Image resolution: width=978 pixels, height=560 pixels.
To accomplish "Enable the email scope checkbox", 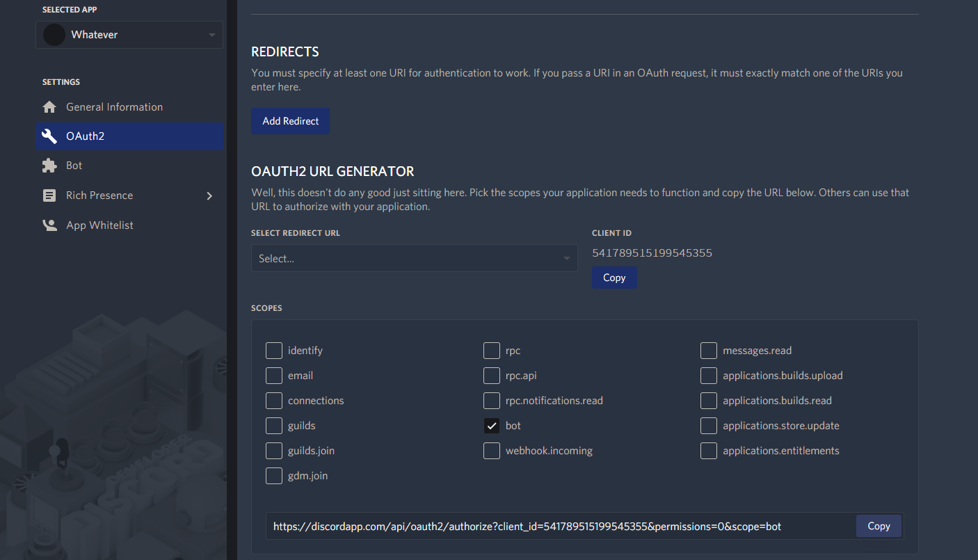I will click(274, 376).
